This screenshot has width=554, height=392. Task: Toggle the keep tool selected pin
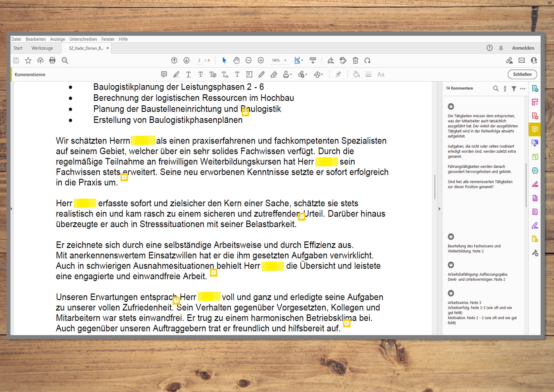point(338,74)
